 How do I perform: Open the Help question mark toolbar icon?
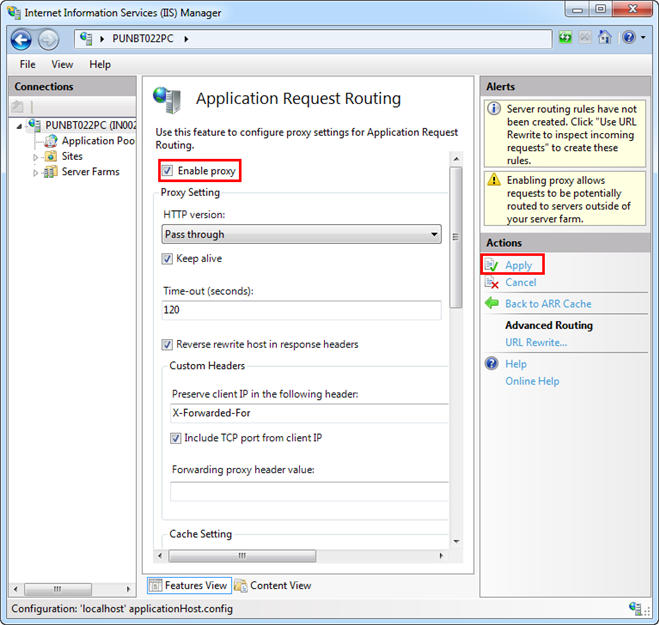click(x=628, y=38)
